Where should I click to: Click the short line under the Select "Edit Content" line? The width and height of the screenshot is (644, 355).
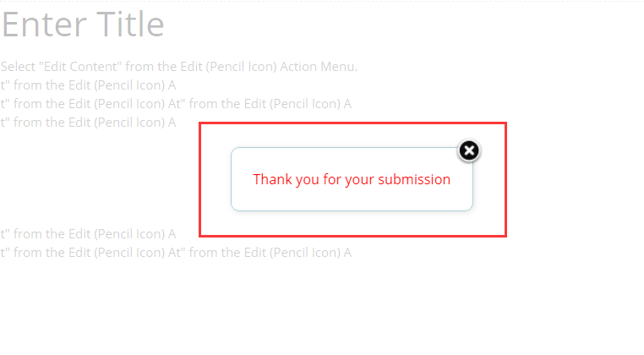click(x=88, y=85)
